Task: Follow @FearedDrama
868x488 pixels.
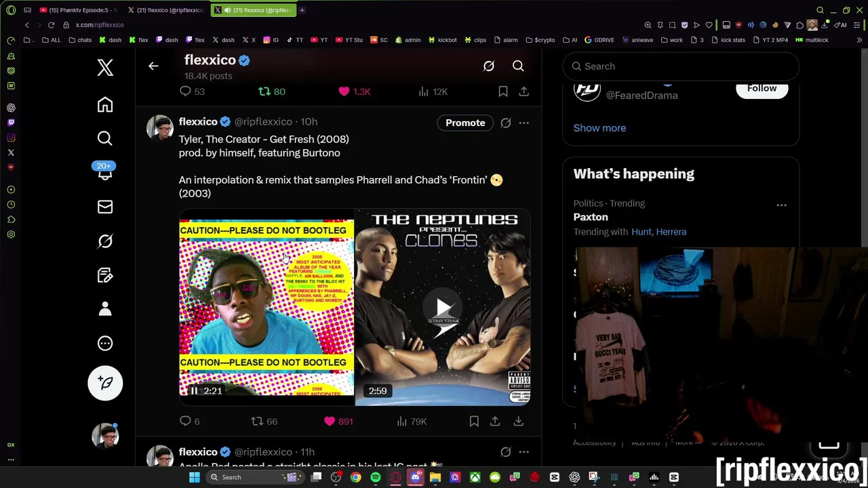Action: point(762,89)
